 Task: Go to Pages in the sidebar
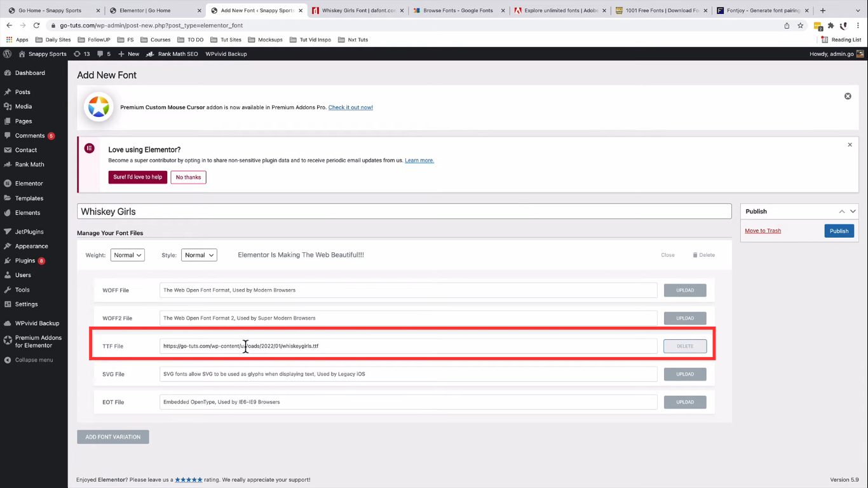24,121
